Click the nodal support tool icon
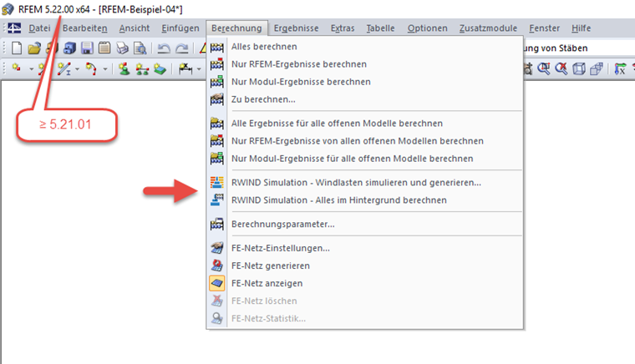The height and width of the screenshot is (364, 635). (x=123, y=69)
